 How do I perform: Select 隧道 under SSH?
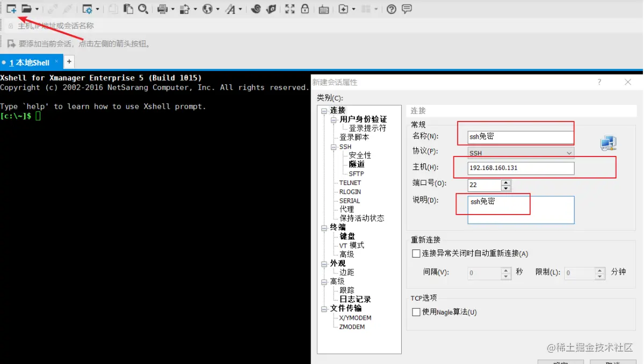pos(357,164)
